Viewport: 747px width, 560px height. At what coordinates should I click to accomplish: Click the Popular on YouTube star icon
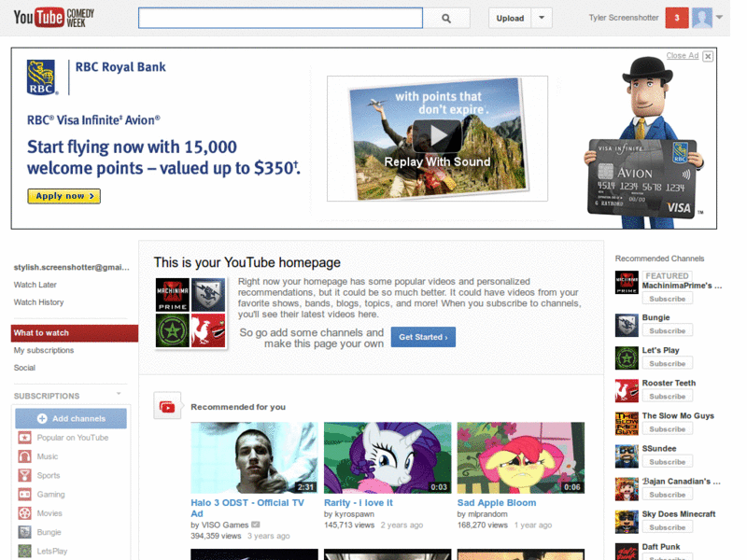tap(25, 437)
